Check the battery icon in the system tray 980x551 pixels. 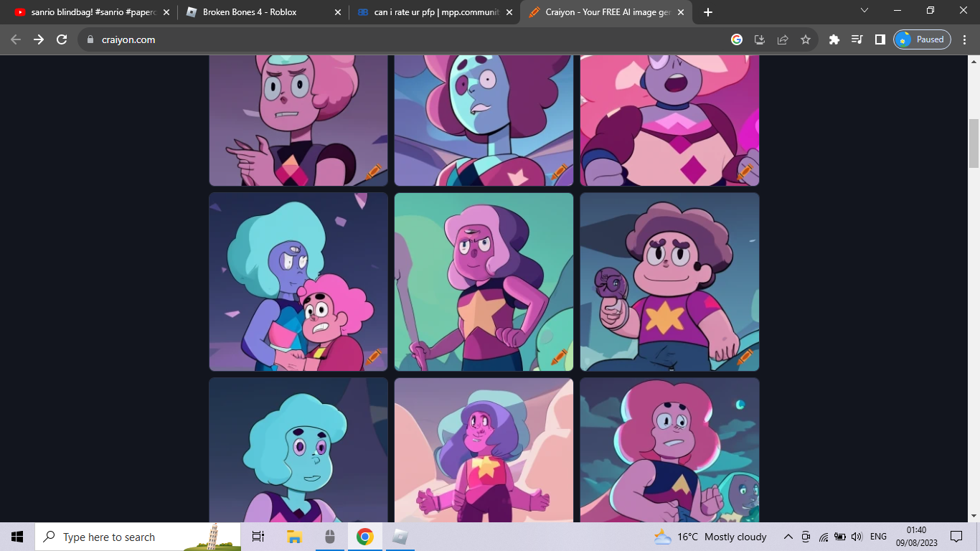click(840, 537)
